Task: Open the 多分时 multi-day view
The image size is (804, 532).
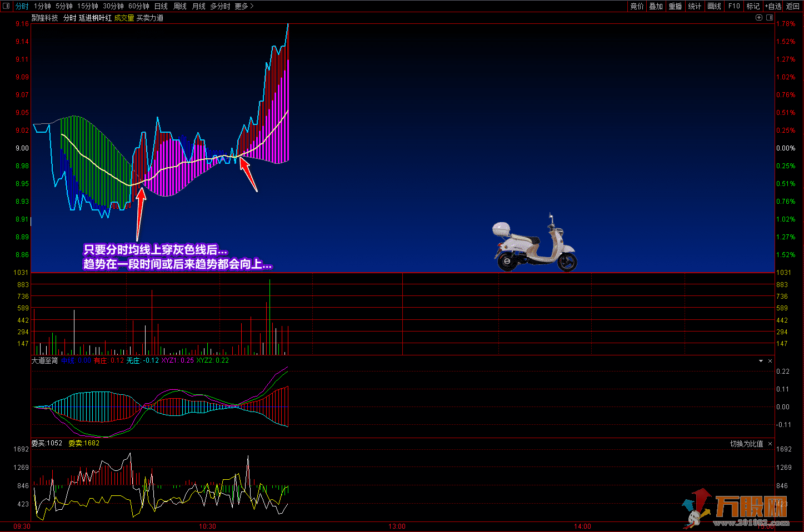Action: point(220,6)
